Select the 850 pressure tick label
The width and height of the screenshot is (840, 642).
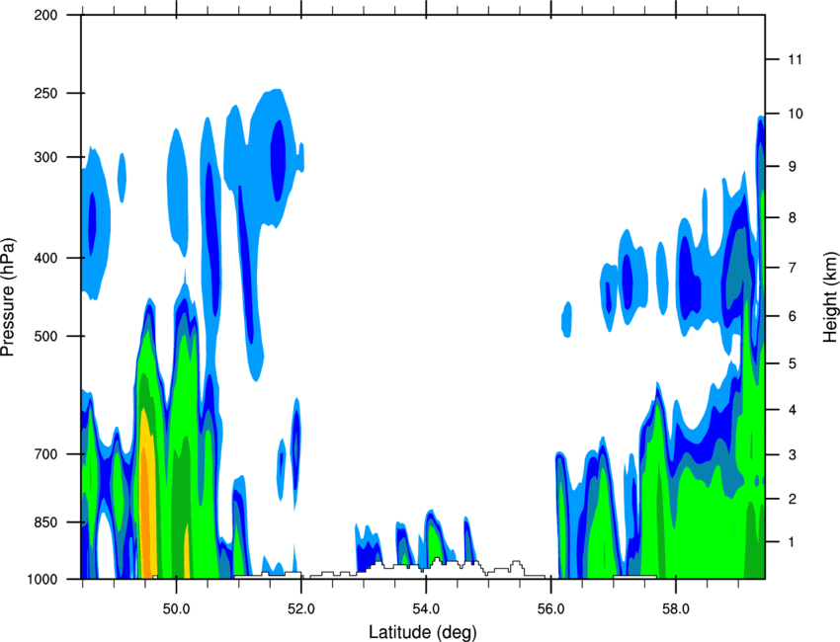(x=45, y=522)
